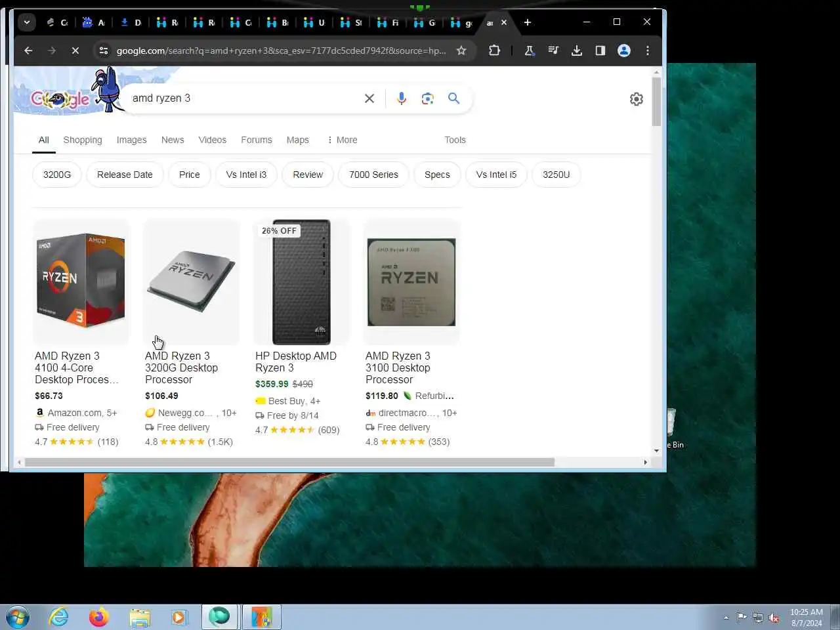Screen dimensions: 840x630
Task: Click the $66.73 price
Action: (x=49, y=396)
